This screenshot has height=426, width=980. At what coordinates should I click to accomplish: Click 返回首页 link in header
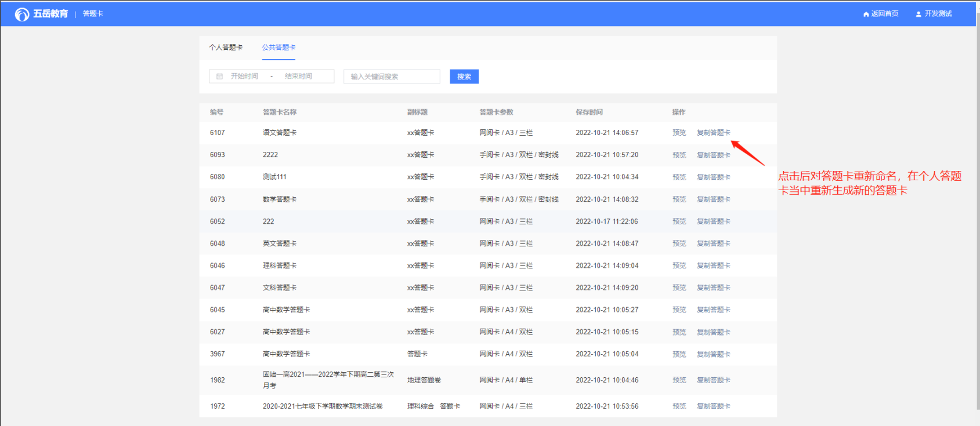click(884, 14)
